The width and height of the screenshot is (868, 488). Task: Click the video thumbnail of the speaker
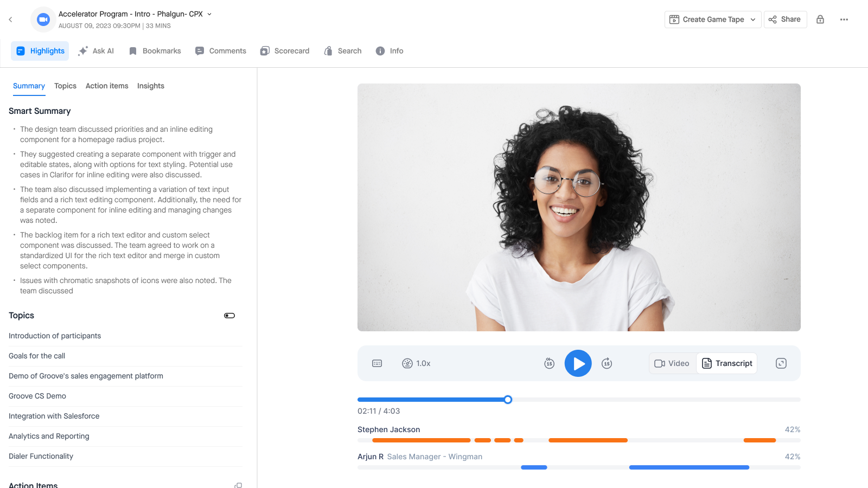579,207
